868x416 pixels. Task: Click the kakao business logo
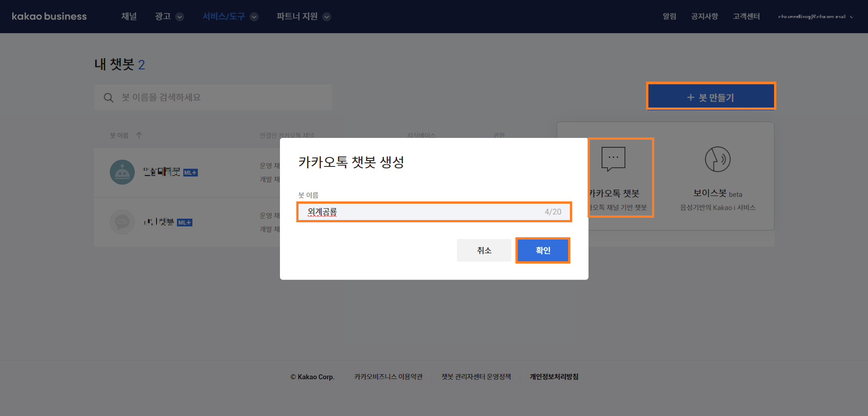pos(49,16)
